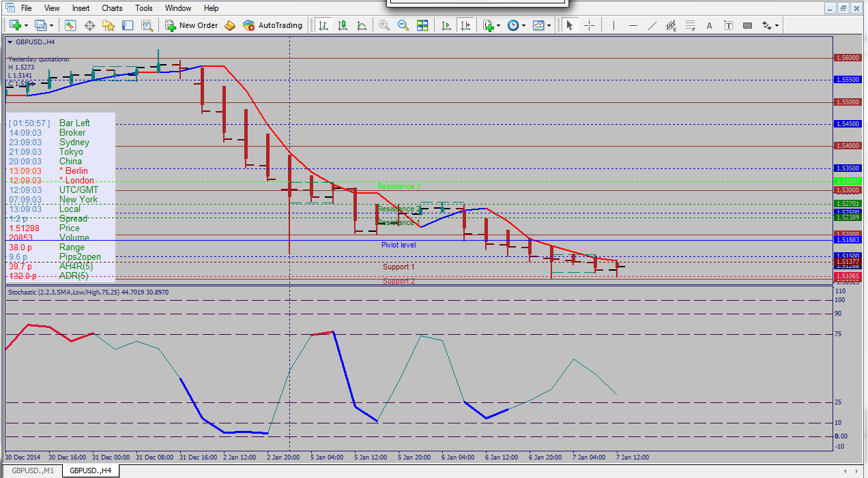Screen dimensions: 868x478
Task: Open the Charts menu
Action: [112, 8]
